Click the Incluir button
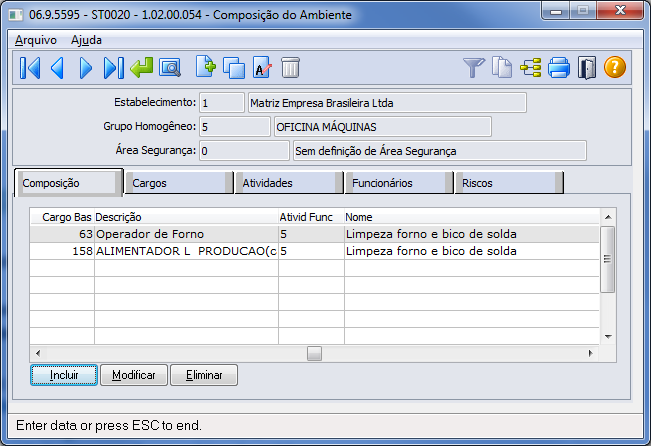 (64, 375)
